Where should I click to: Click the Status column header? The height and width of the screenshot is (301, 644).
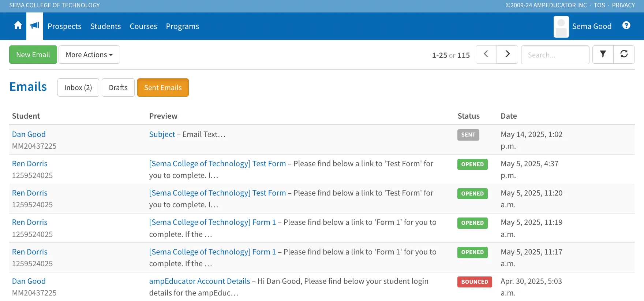click(x=468, y=116)
